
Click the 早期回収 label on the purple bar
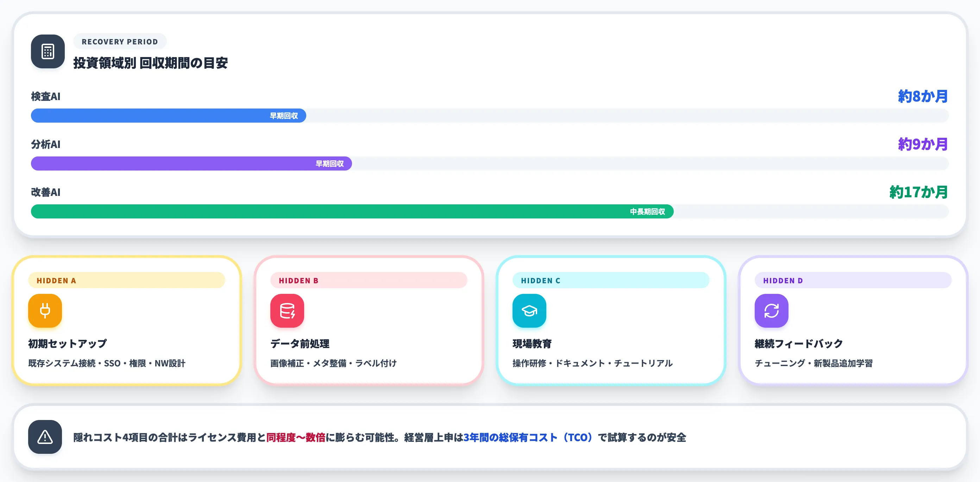(329, 164)
